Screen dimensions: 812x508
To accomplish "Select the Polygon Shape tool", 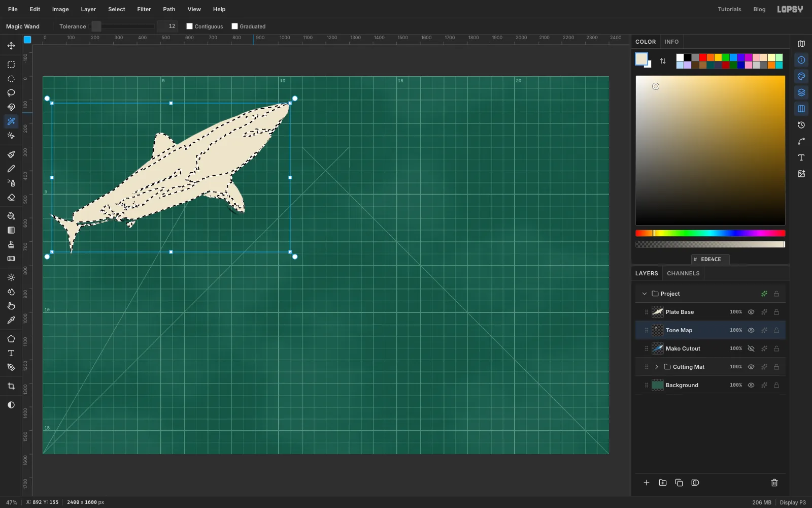I will click(x=11, y=339).
